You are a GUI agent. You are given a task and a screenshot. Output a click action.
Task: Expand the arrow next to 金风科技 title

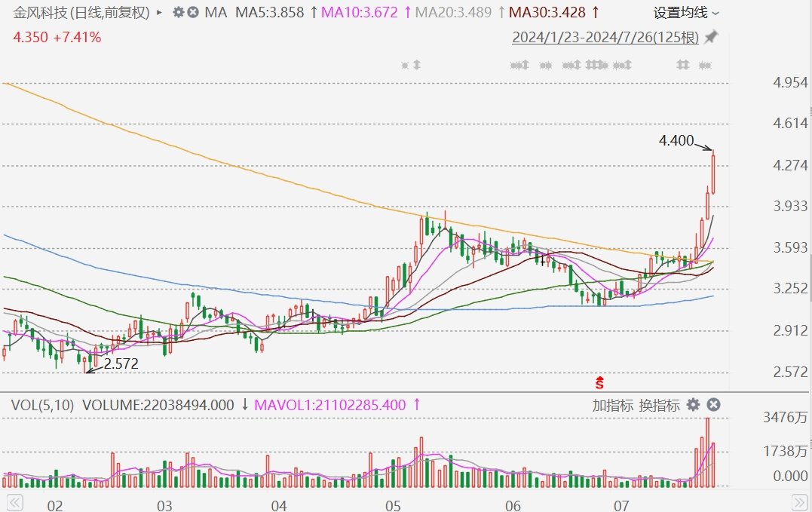pyautogui.click(x=158, y=13)
